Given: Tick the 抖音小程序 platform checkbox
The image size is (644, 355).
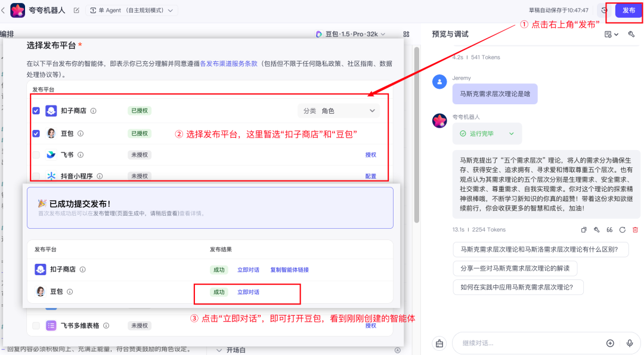Looking at the screenshot, I should click(x=36, y=176).
